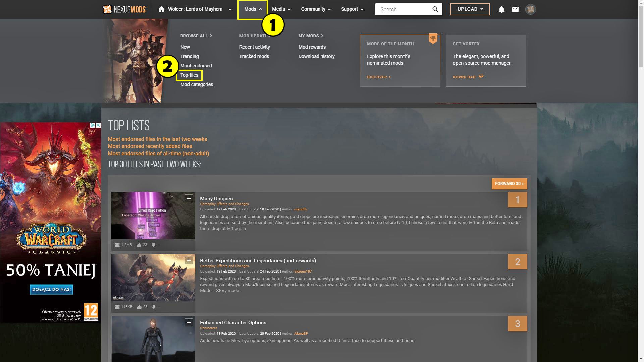Image resolution: width=644 pixels, height=362 pixels.
Task: Select Mod categories in the Mods menu
Action: click(x=197, y=84)
